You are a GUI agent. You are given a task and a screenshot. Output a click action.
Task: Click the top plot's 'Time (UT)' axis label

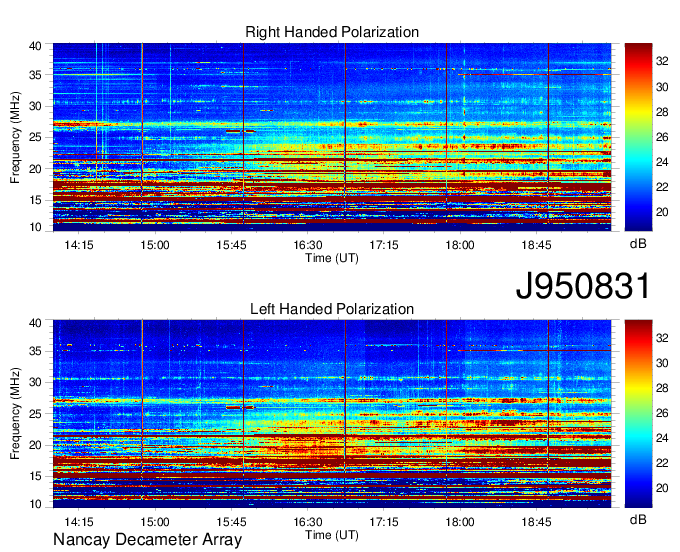[332, 258]
